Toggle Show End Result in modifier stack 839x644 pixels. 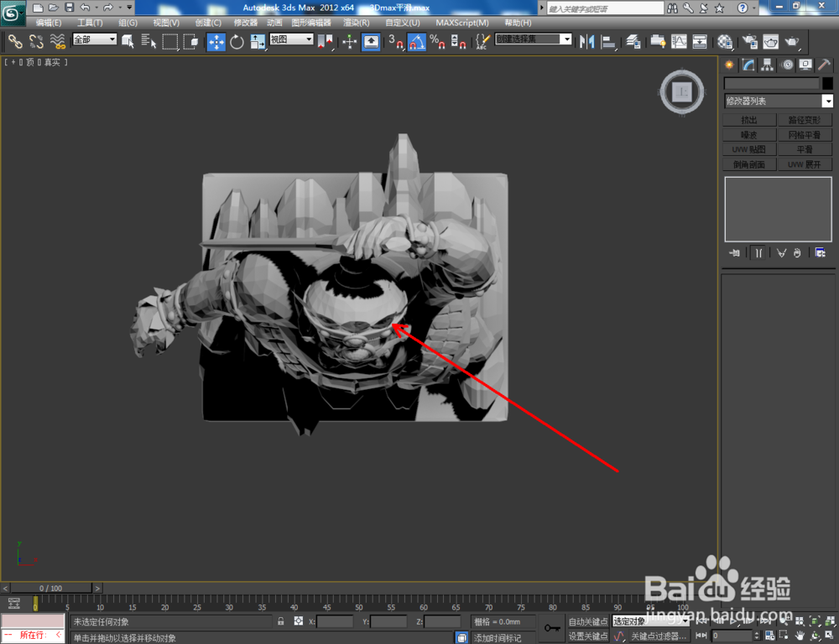tap(758, 253)
